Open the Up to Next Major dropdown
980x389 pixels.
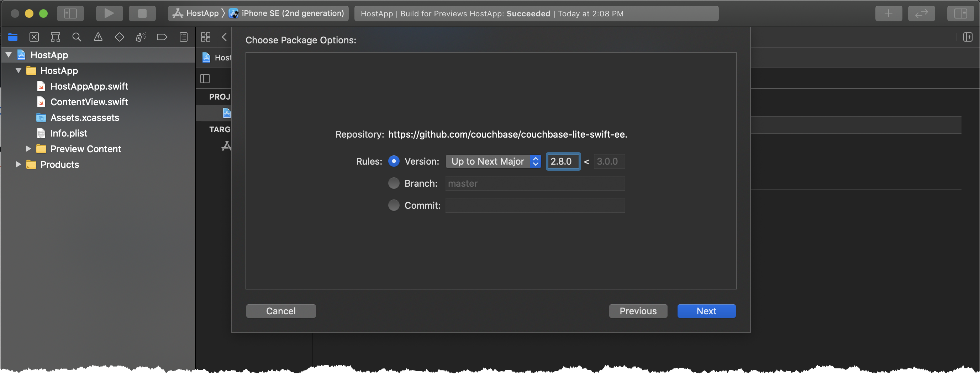[x=493, y=161]
